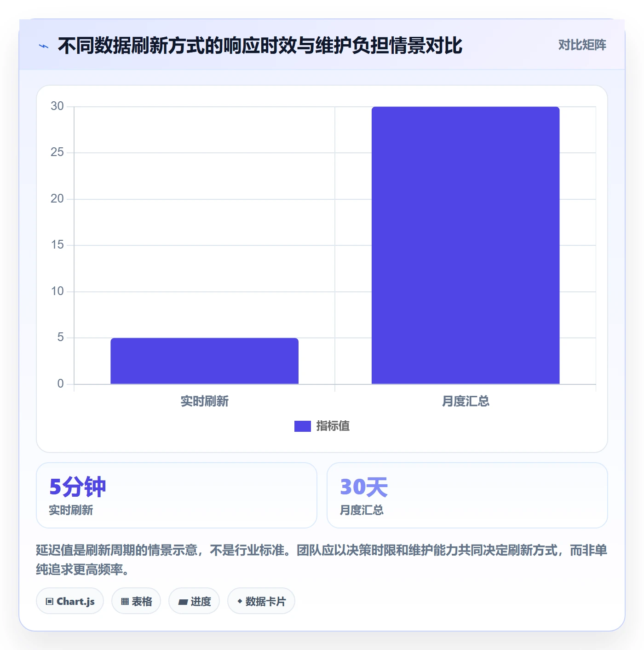Viewport: 644px width, 650px height.
Task: Click the 对比矩阵 label in header
Action: (582, 45)
